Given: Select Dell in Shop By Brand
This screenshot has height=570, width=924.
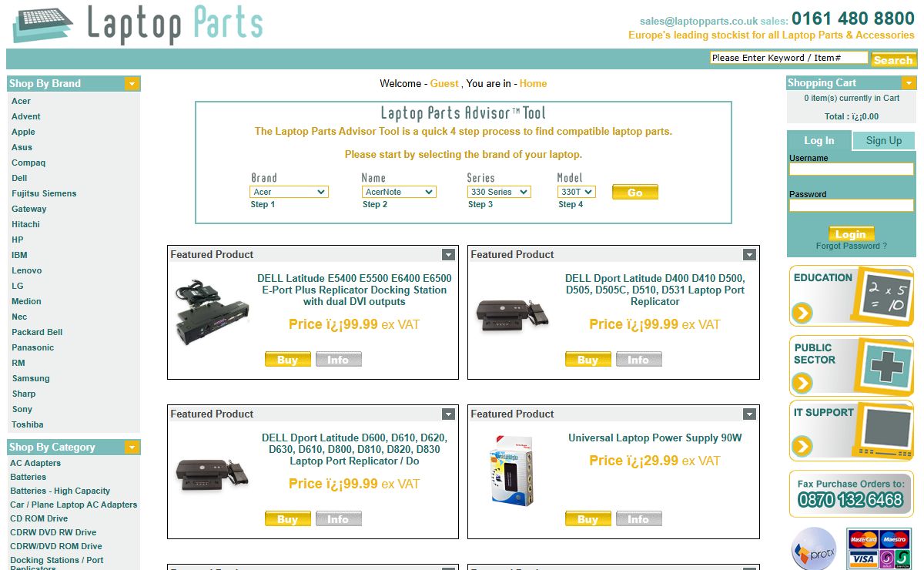Looking at the screenshot, I should click(x=19, y=178).
